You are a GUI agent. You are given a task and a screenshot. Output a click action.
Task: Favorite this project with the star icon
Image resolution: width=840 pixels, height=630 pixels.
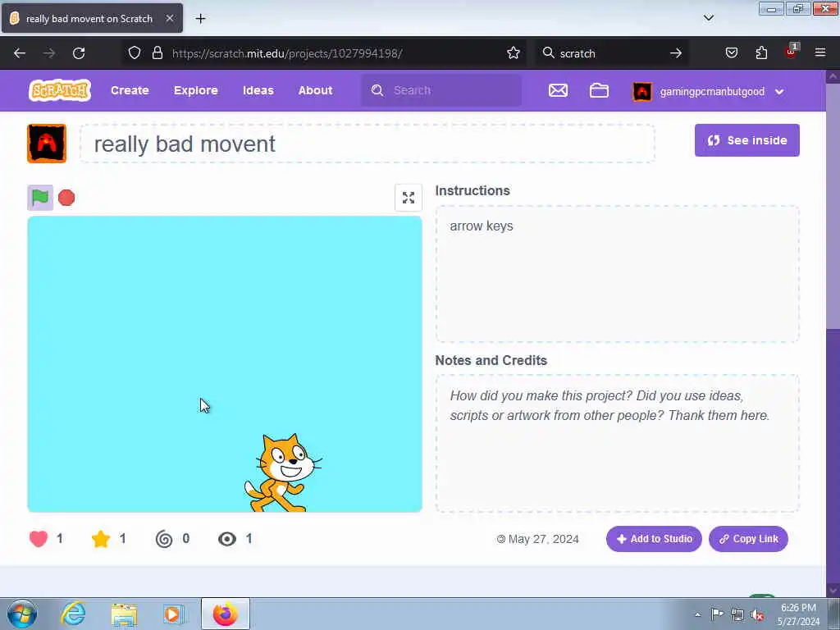101,538
